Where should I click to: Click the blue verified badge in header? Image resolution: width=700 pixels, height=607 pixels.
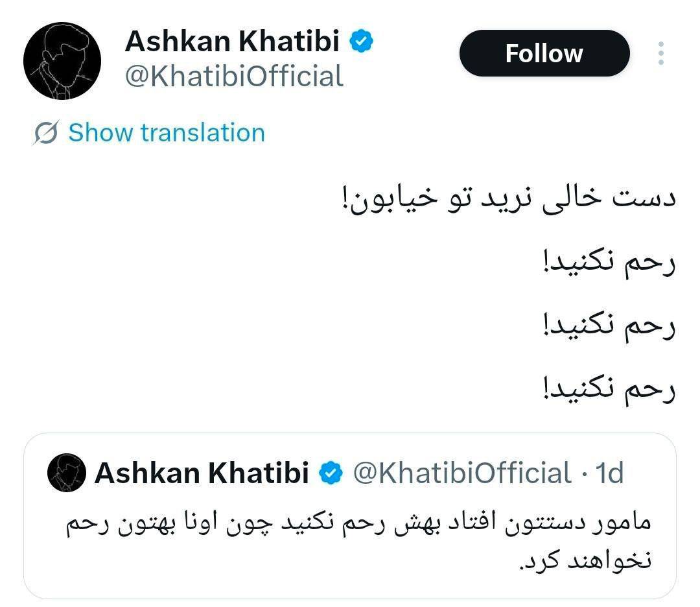[x=362, y=42]
